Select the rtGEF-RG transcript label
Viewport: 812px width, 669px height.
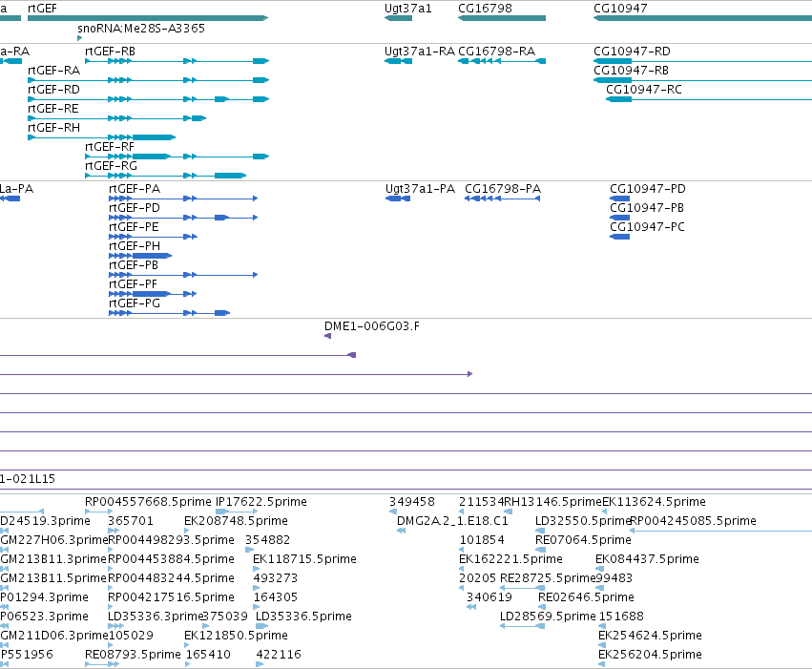(x=112, y=166)
